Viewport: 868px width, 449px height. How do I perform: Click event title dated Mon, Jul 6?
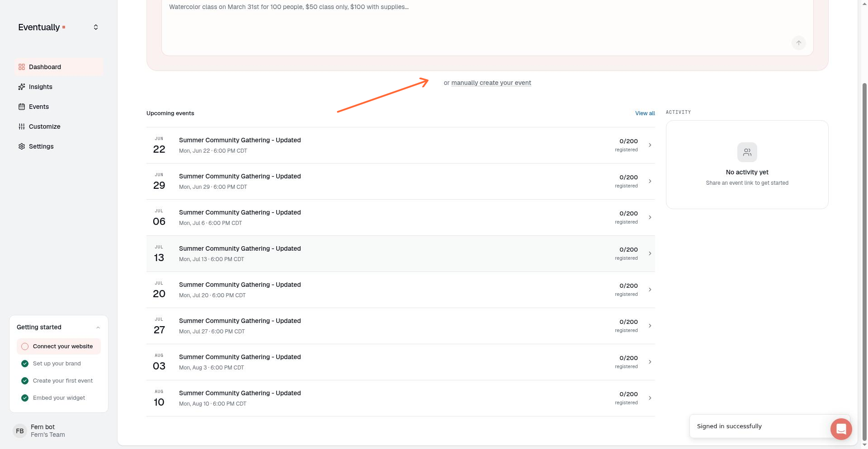pyautogui.click(x=240, y=212)
